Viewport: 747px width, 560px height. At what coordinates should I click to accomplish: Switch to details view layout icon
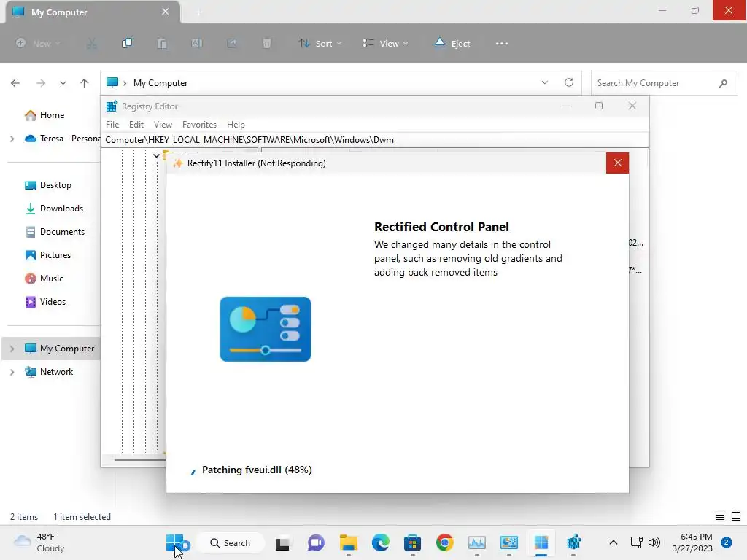pyautogui.click(x=720, y=516)
